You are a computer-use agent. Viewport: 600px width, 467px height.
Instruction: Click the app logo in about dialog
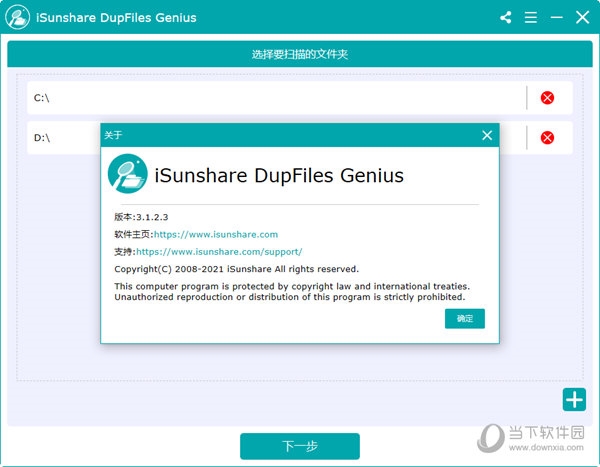(127, 174)
